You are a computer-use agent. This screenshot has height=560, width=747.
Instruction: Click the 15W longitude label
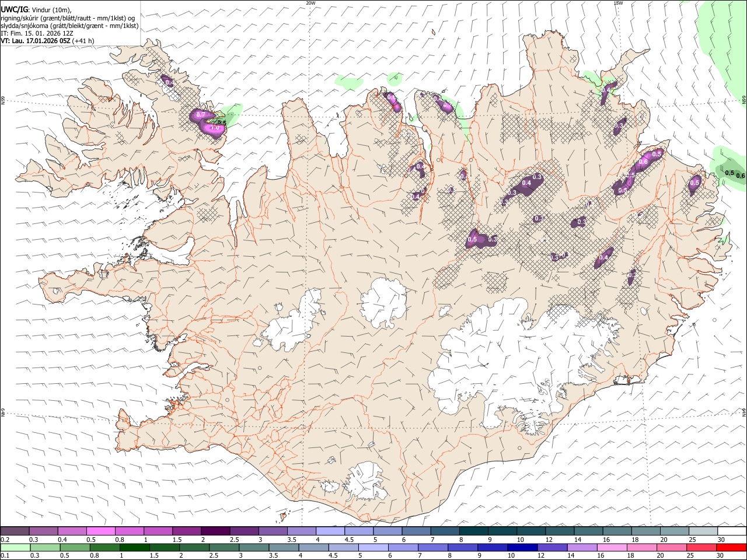(x=618, y=2)
